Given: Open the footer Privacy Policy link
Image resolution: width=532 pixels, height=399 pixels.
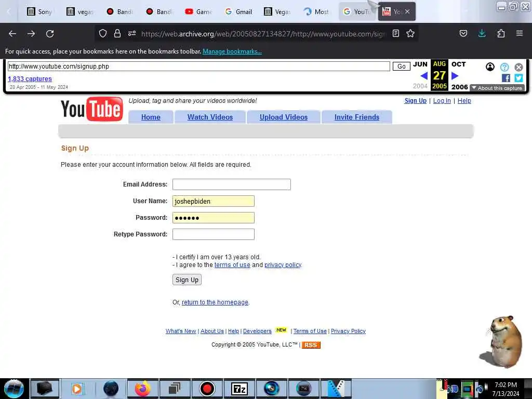Looking at the screenshot, I should 348,331.
